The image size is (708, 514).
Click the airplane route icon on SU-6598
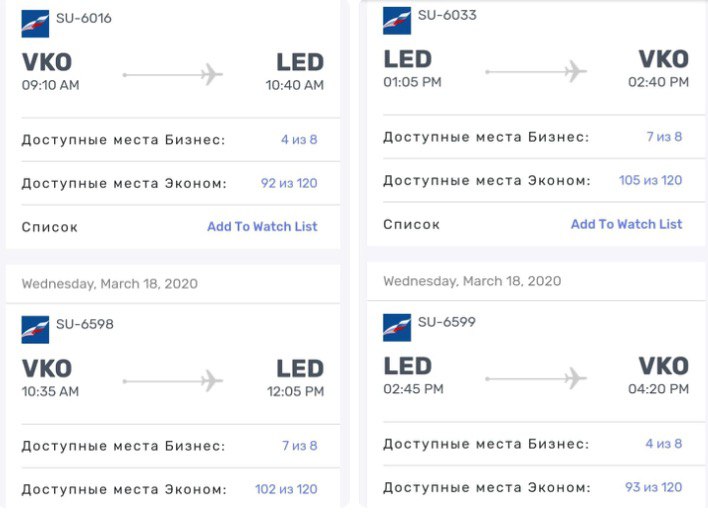173,381
